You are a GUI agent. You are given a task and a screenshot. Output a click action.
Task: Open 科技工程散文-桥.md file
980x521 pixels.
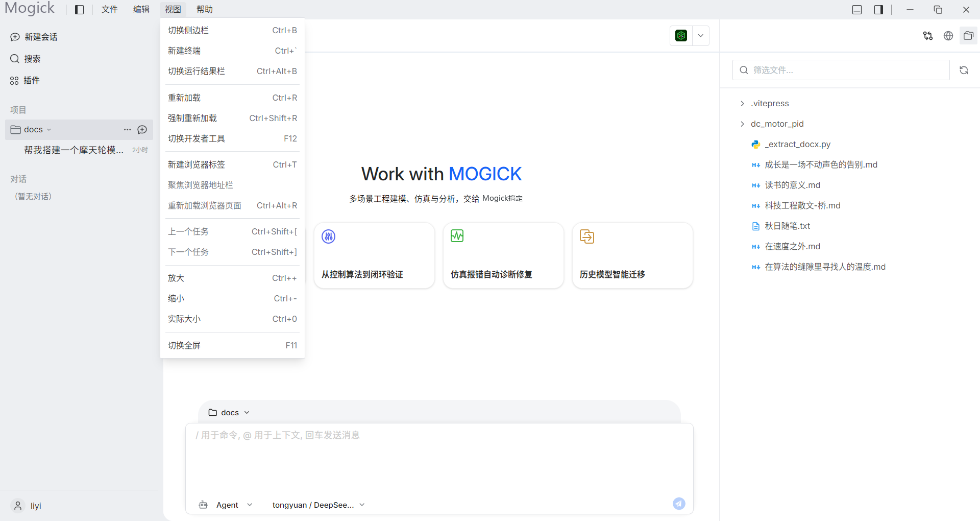tap(796, 205)
